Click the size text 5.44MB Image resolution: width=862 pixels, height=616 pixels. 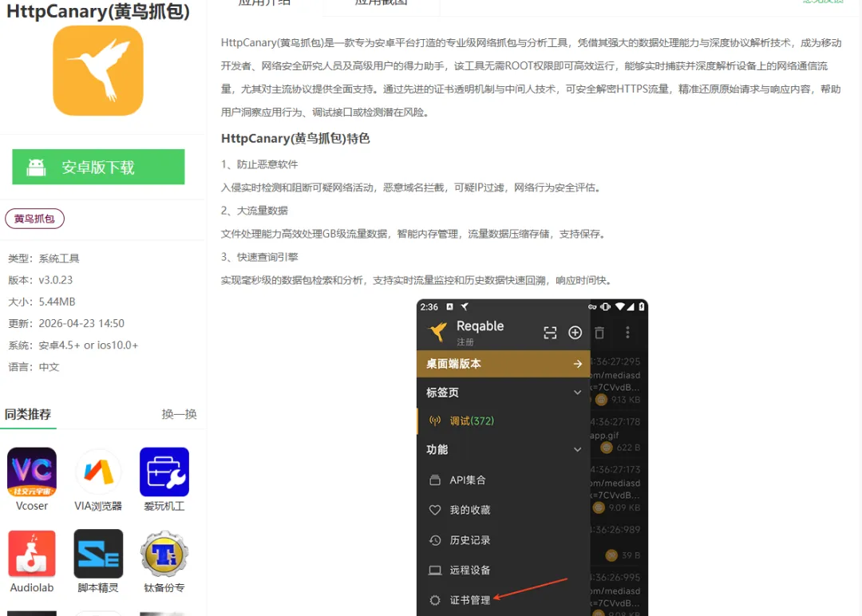(57, 302)
